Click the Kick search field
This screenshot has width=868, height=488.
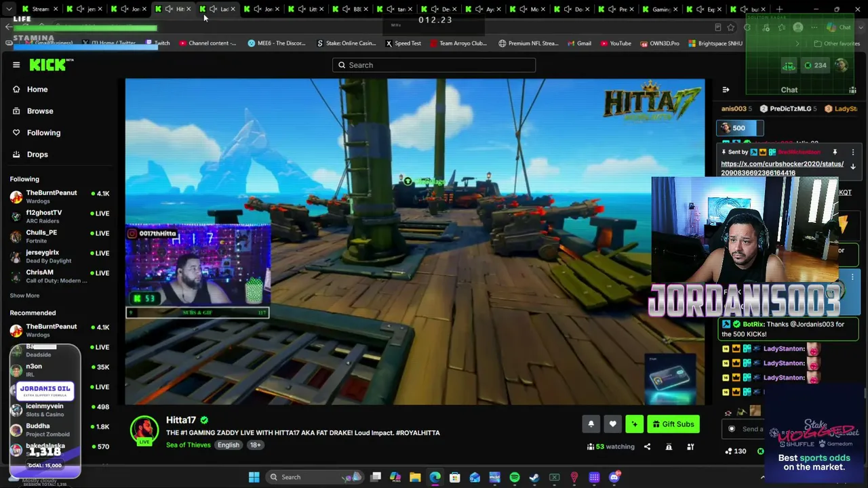434,65
